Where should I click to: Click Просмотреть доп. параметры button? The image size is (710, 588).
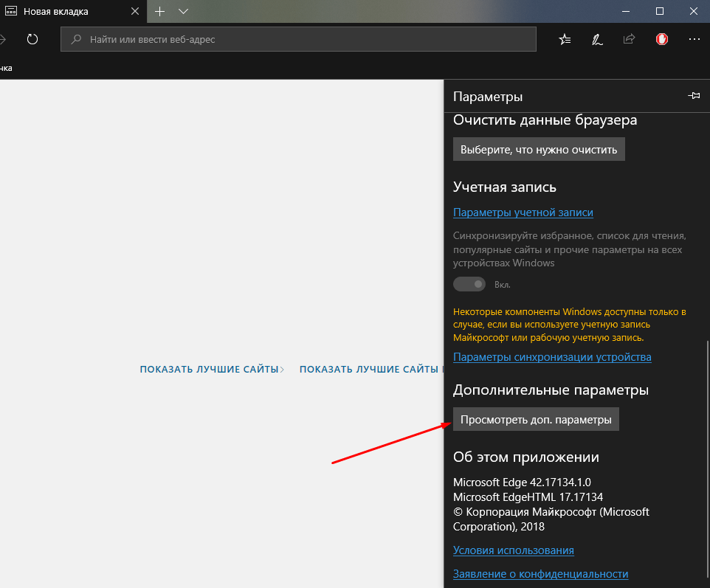pyautogui.click(x=536, y=420)
